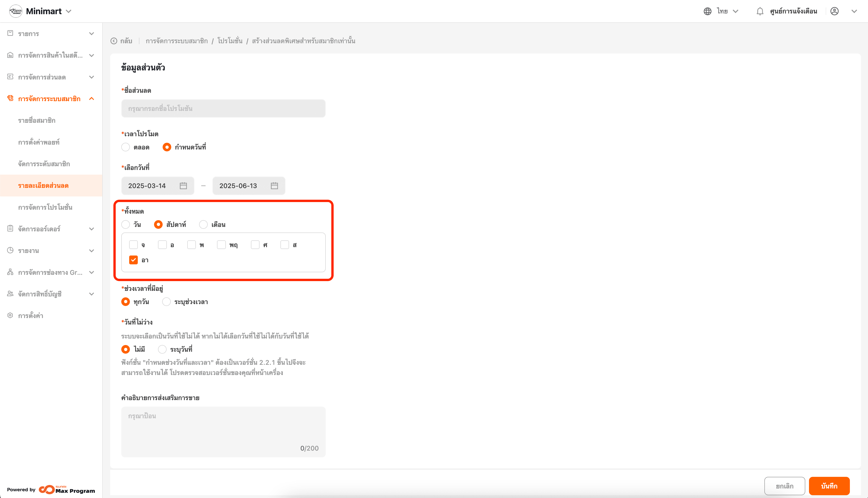The image size is (868, 498).
Task: Open รายชื่อสมาชิก in sidebar
Action: 36,120
